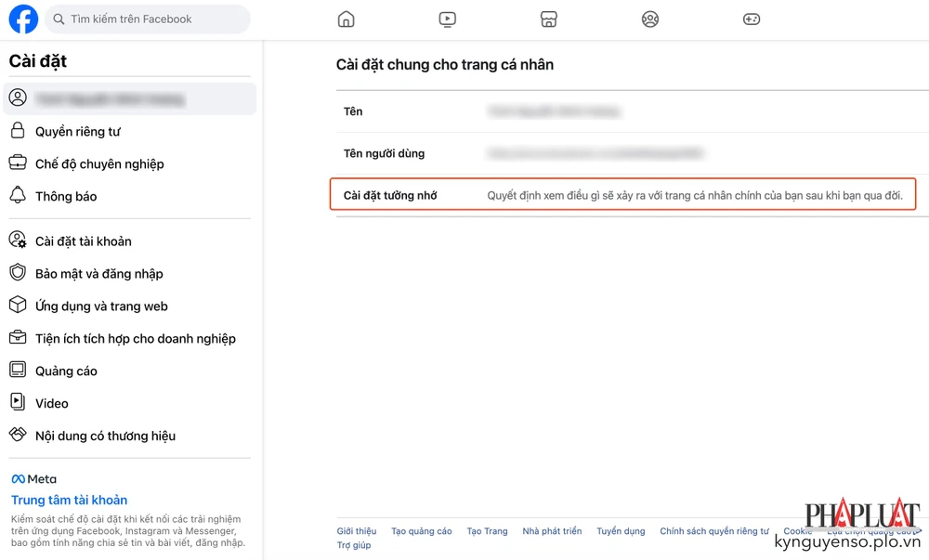Click the Tìm kiếm trên Facebook search field
The image size is (929, 560).
pos(147,19)
